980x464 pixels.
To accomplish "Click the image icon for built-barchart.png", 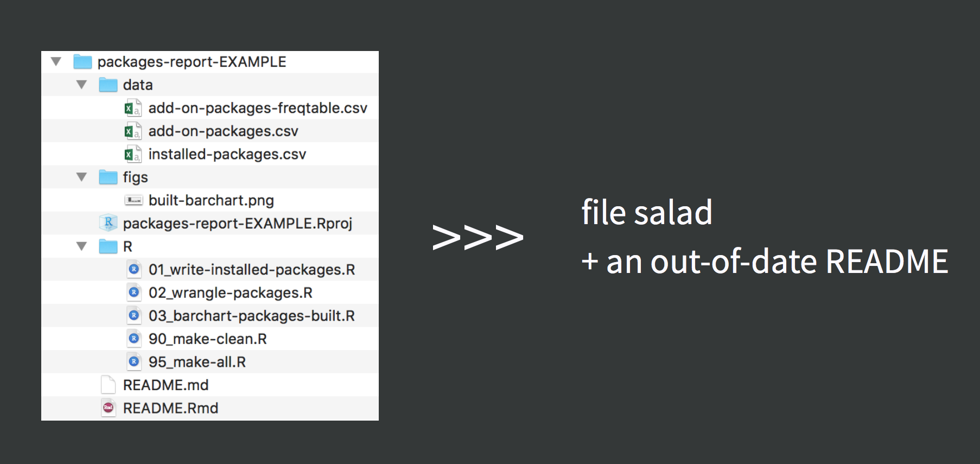I will click(x=133, y=200).
